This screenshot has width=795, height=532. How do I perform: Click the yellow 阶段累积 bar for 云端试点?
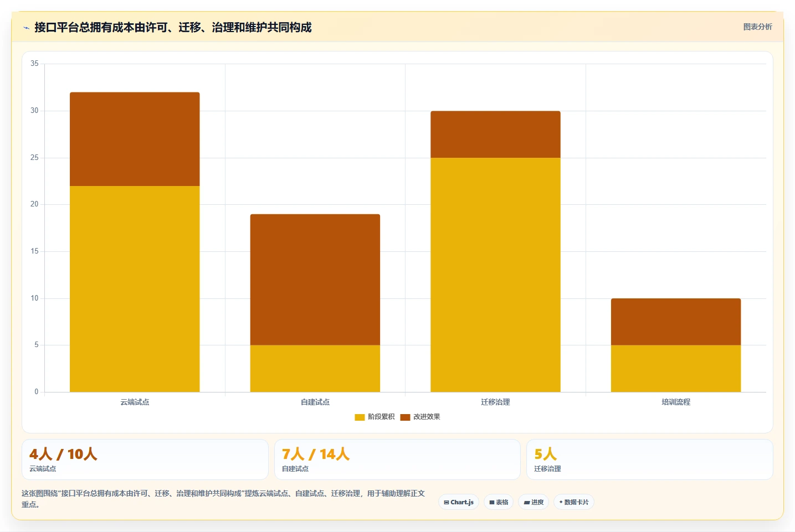pyautogui.click(x=135, y=289)
